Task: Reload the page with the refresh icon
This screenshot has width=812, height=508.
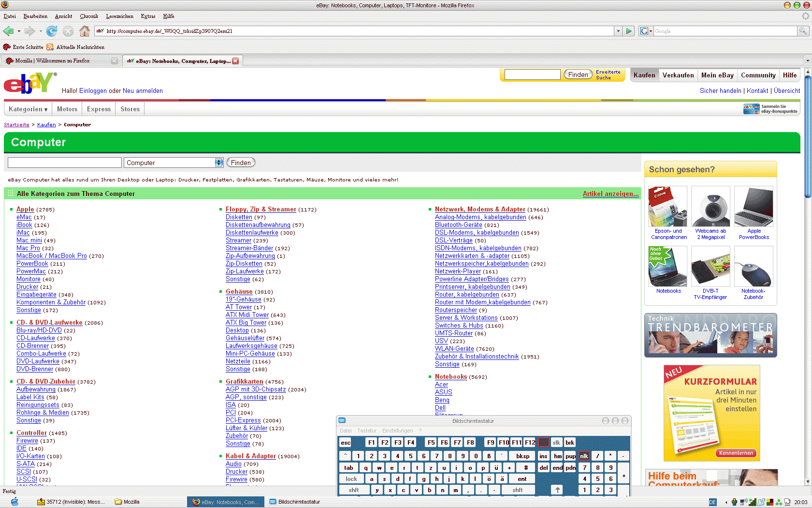Action: pos(52,31)
